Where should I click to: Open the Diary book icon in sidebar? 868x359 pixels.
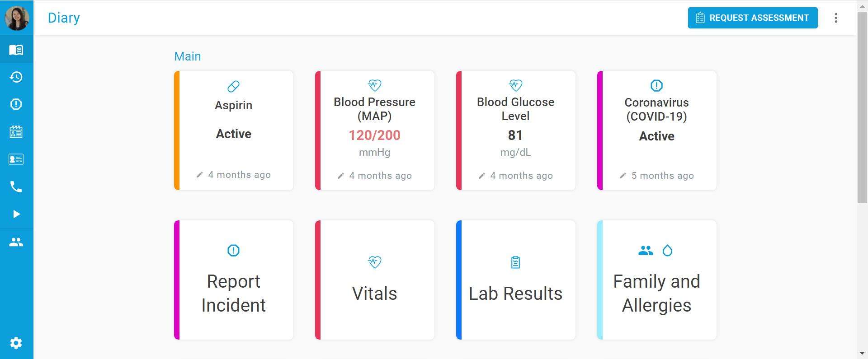coord(16,50)
